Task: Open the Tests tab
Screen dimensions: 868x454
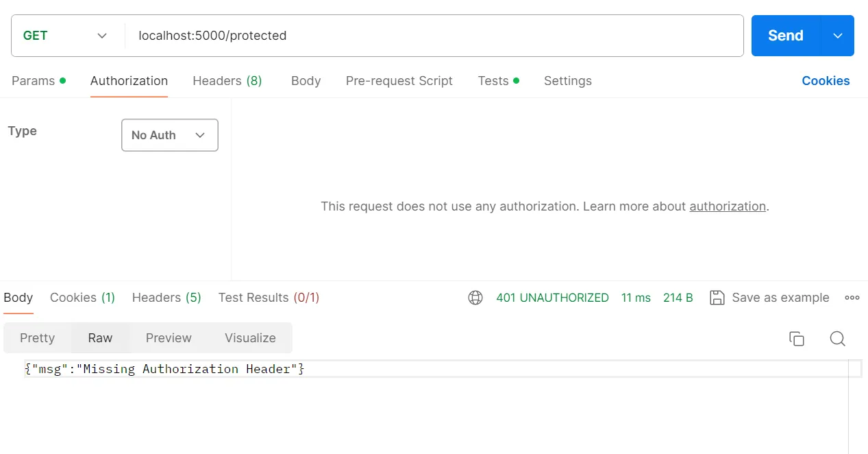Action: pos(493,81)
